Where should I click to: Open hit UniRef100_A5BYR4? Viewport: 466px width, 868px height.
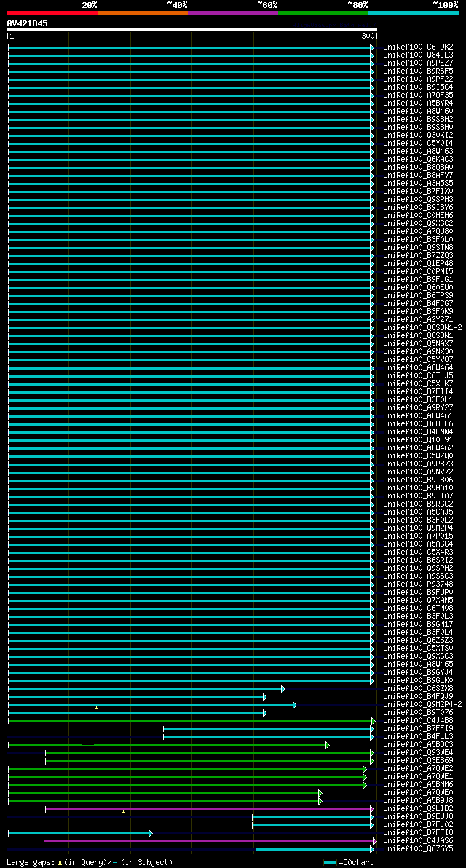pos(418,103)
